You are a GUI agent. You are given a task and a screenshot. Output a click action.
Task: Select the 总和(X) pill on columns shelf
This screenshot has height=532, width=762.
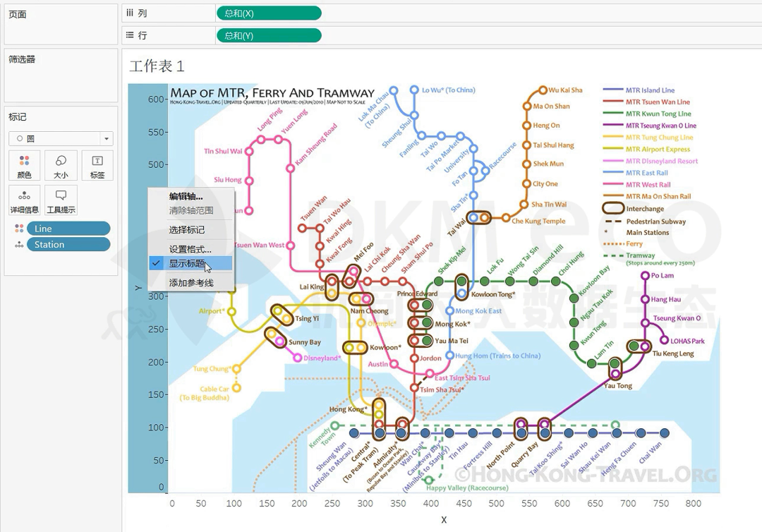tap(269, 13)
